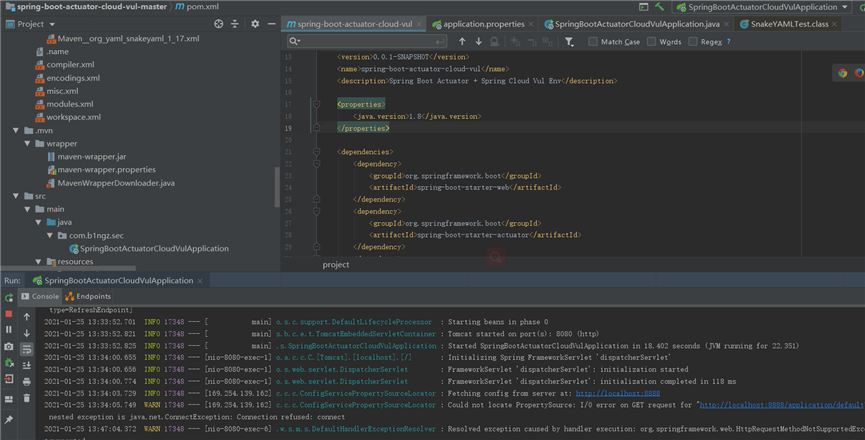Enable Match Case checkbox
The width and height of the screenshot is (865, 440).
[x=592, y=41]
